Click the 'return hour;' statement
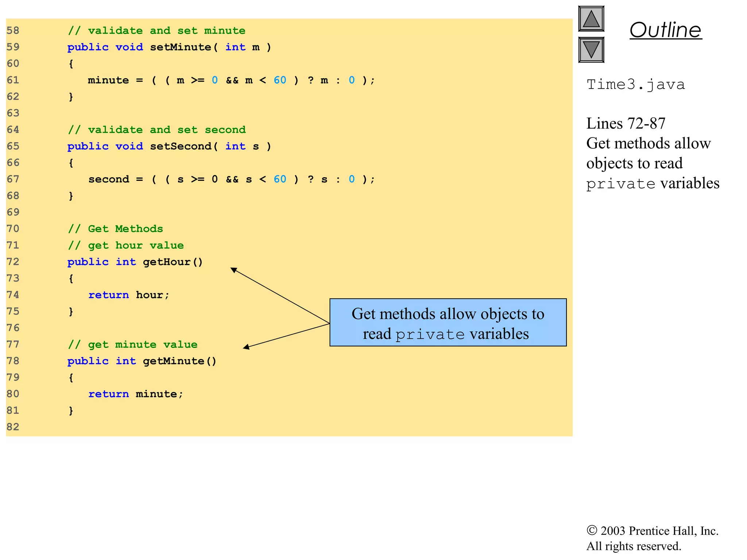Viewport: 747px width, 560px height. tap(129, 295)
